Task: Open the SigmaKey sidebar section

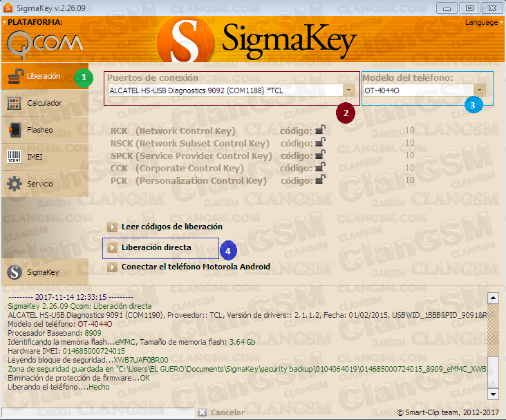Action: click(45, 272)
